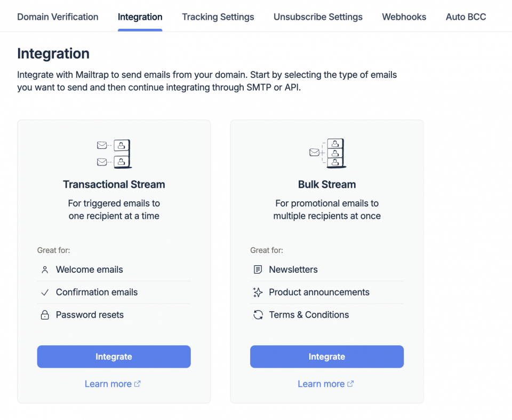Viewport: 512px width, 420px height.
Task: Switch to the Auto BCC tab
Action: point(466,17)
